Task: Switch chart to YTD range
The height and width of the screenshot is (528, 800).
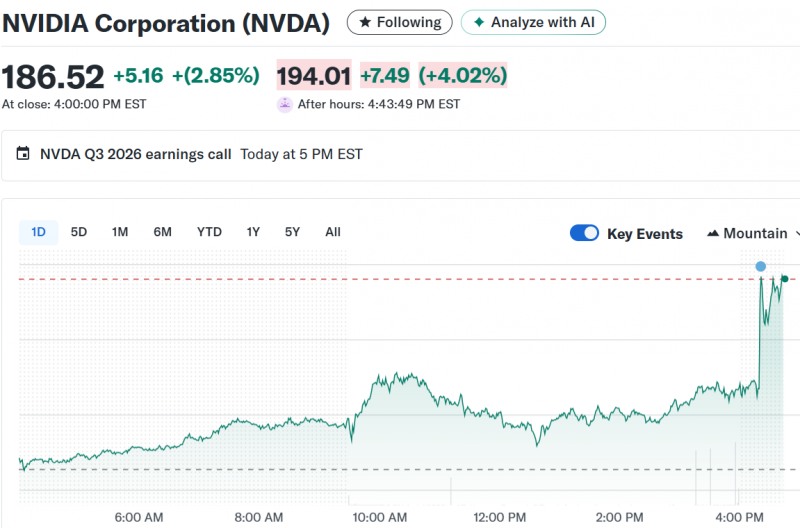Action: pos(209,232)
